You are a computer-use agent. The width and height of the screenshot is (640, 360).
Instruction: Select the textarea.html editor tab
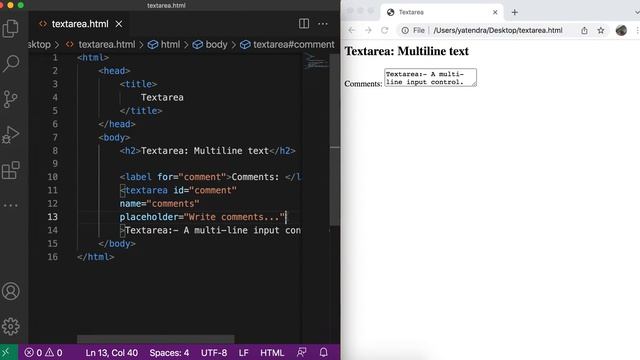click(80, 24)
